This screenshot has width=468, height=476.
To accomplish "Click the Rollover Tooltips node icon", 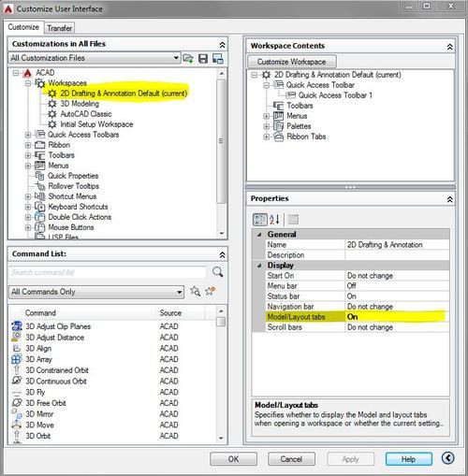I will tap(39, 186).
